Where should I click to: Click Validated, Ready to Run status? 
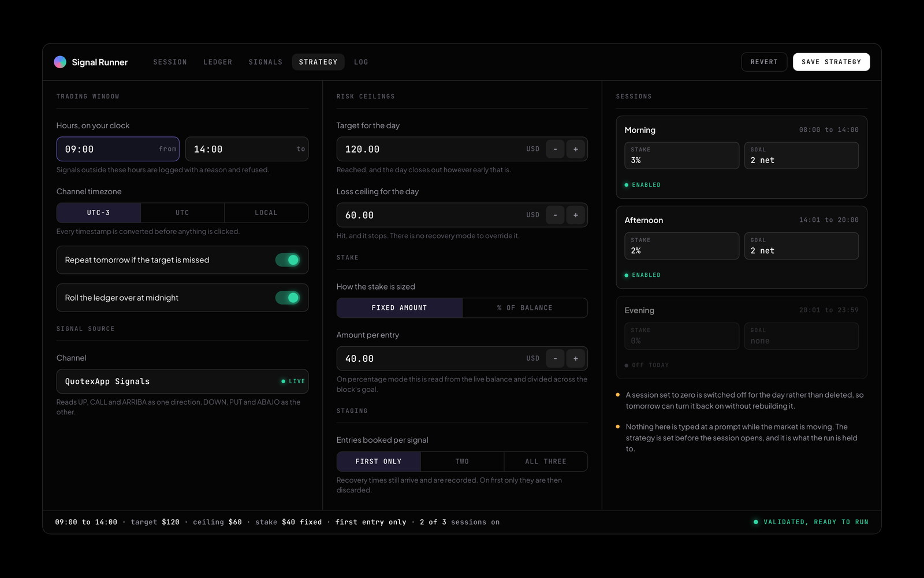(811, 522)
